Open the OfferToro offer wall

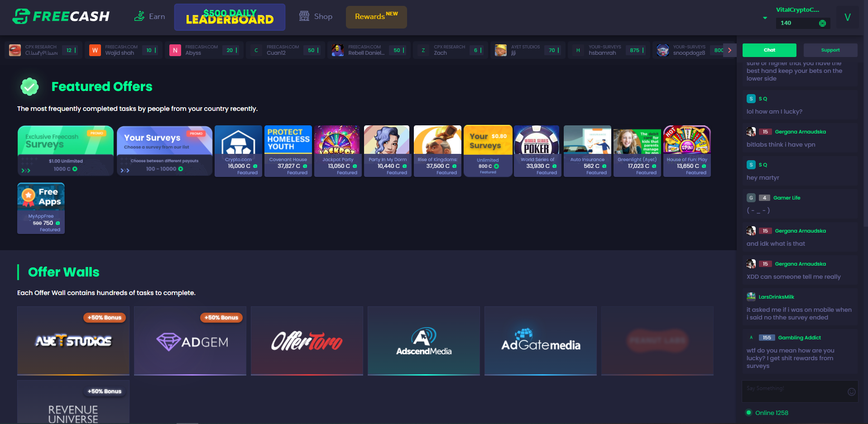(x=307, y=341)
